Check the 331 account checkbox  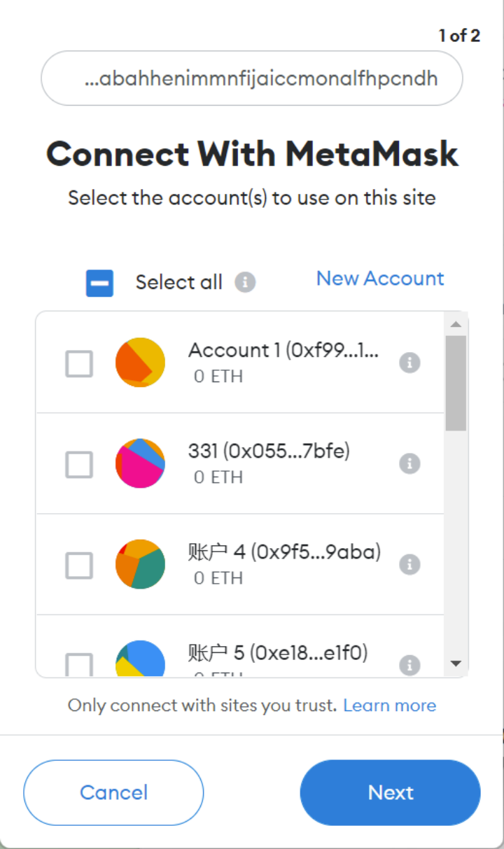[x=79, y=465]
